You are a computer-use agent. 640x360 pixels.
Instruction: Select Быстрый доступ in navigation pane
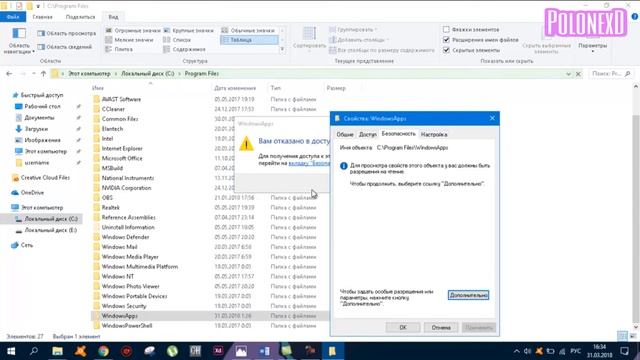point(42,95)
